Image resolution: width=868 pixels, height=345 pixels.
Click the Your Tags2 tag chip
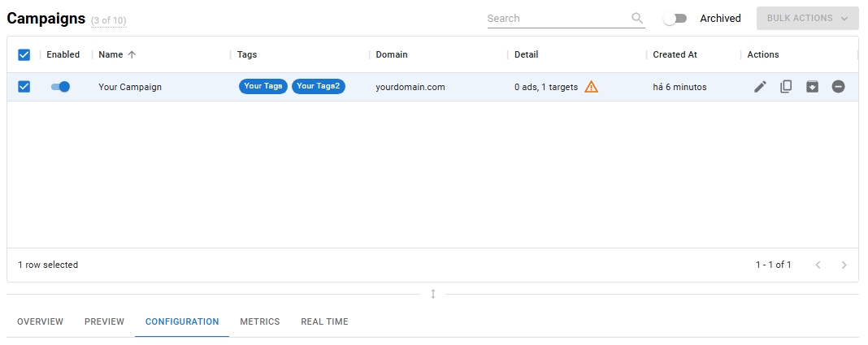coord(318,87)
